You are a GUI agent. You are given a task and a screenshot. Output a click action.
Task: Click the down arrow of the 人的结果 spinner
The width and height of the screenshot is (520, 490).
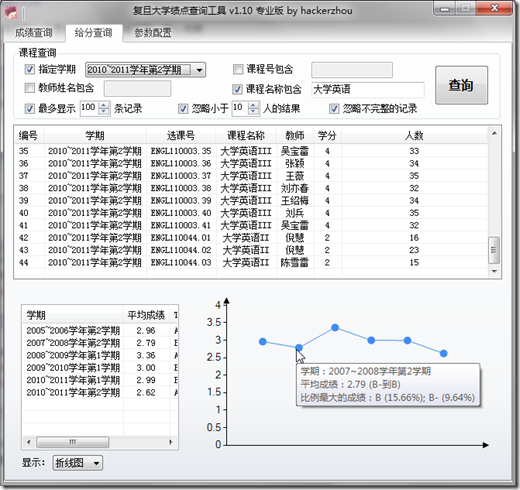coord(254,112)
